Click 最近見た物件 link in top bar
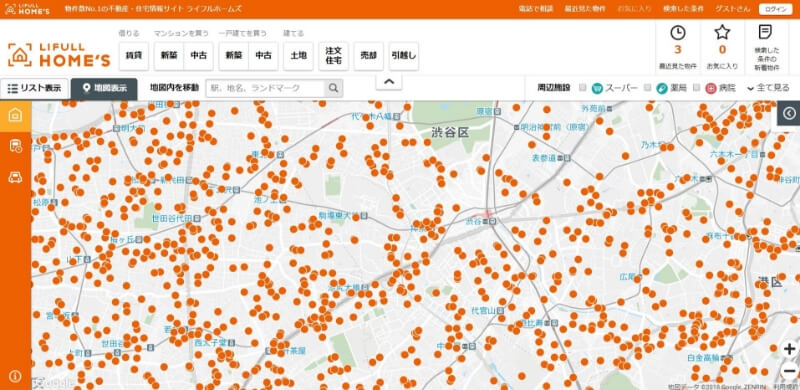The height and width of the screenshot is (390, 800). (x=585, y=9)
